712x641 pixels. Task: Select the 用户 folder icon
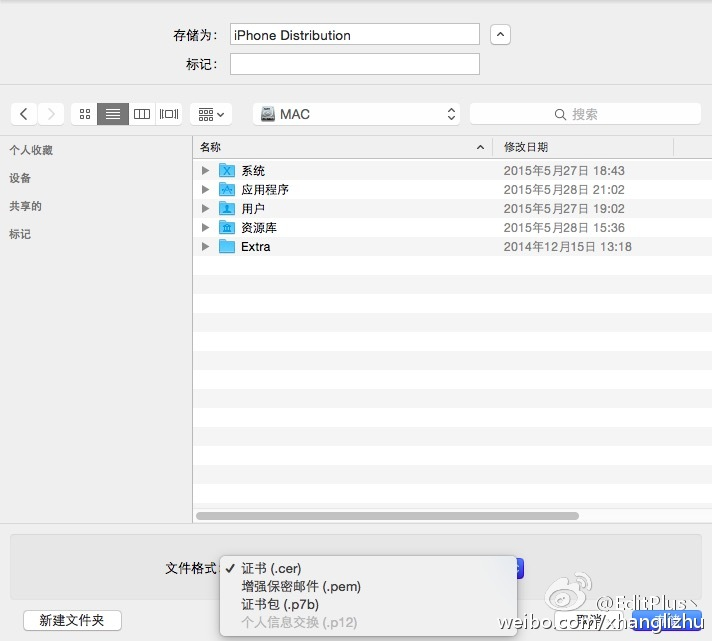point(227,208)
